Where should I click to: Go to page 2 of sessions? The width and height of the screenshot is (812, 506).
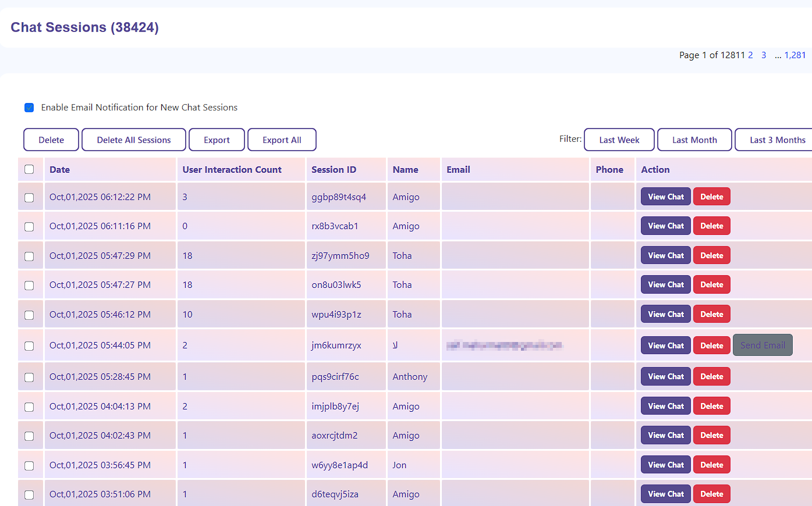(x=750, y=55)
